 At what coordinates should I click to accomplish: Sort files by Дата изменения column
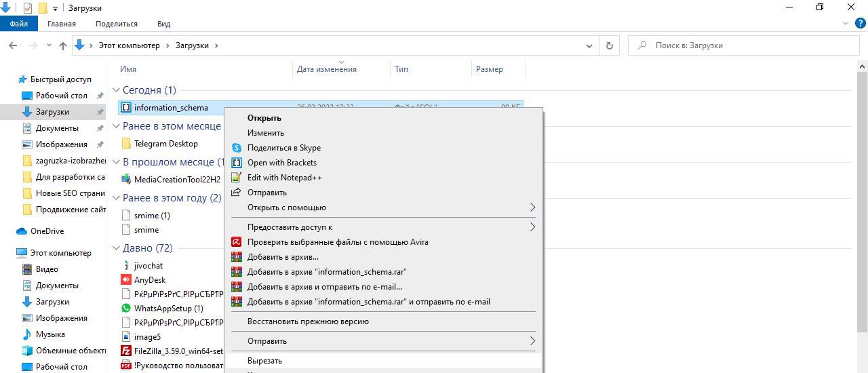point(327,69)
